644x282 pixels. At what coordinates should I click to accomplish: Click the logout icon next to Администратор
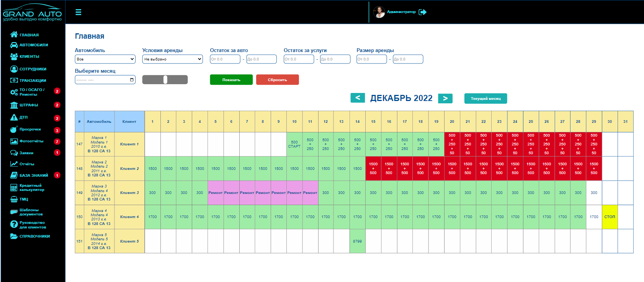pyautogui.click(x=423, y=12)
